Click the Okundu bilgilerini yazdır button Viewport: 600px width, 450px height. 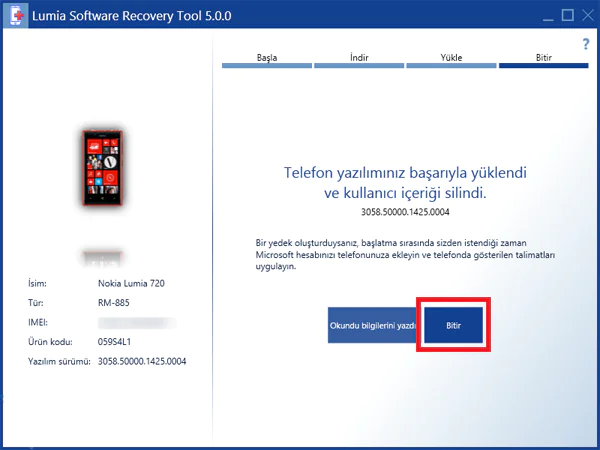[x=372, y=325]
